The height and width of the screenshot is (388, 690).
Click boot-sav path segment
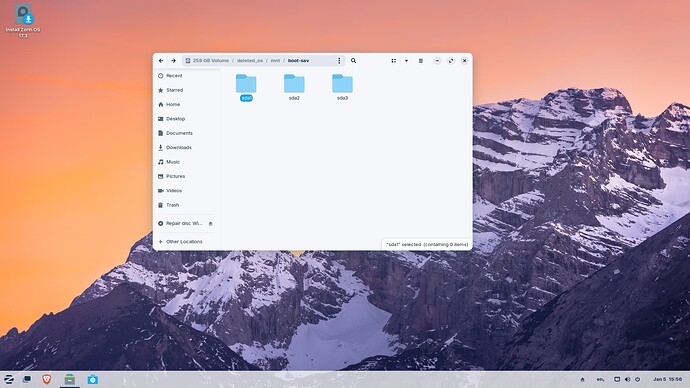[298, 61]
